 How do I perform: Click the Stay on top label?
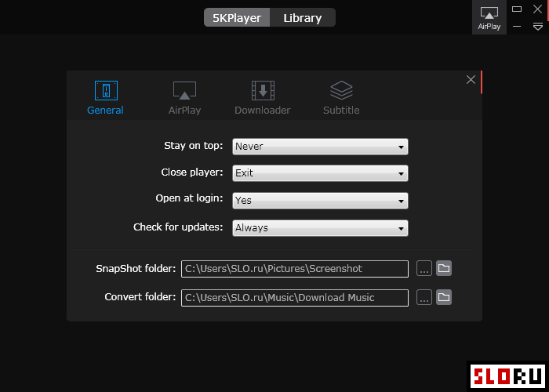193,146
